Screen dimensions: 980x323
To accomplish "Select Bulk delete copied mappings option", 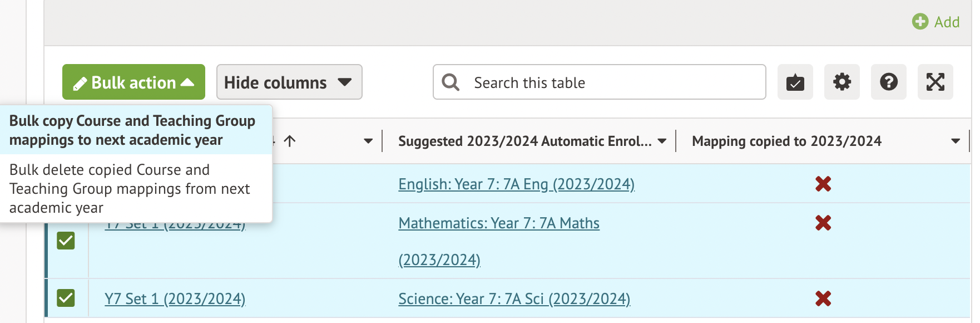I will click(130, 189).
